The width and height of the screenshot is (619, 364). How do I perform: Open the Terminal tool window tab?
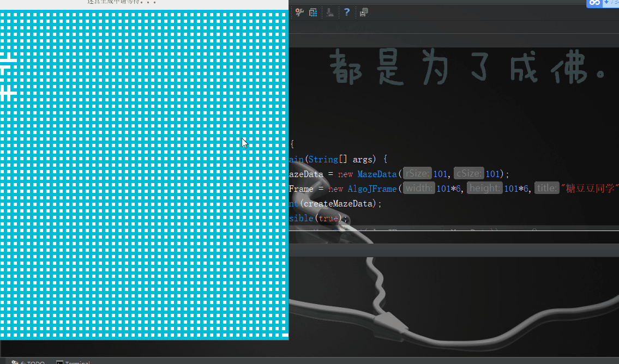(x=74, y=362)
